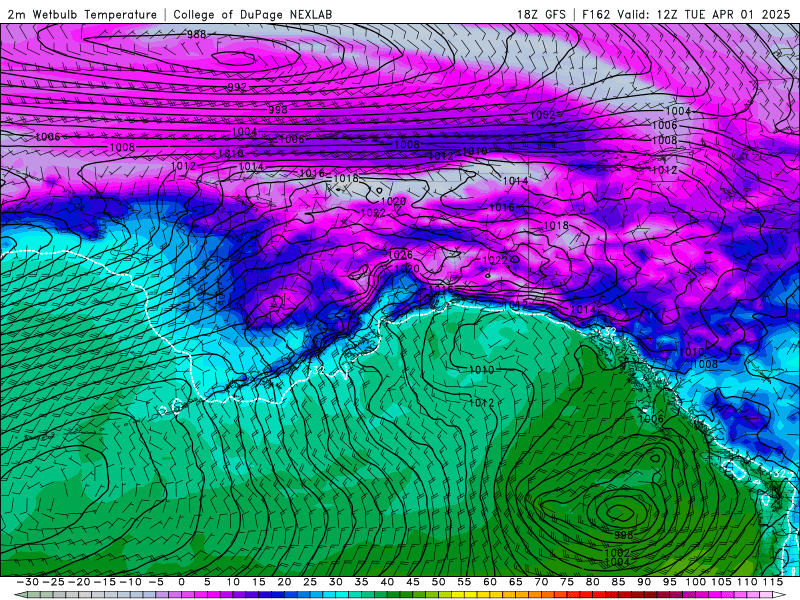Click the left arrow end of the color bar
Image resolution: width=800 pixels, height=600 pixels.
pyautogui.click(x=19, y=595)
